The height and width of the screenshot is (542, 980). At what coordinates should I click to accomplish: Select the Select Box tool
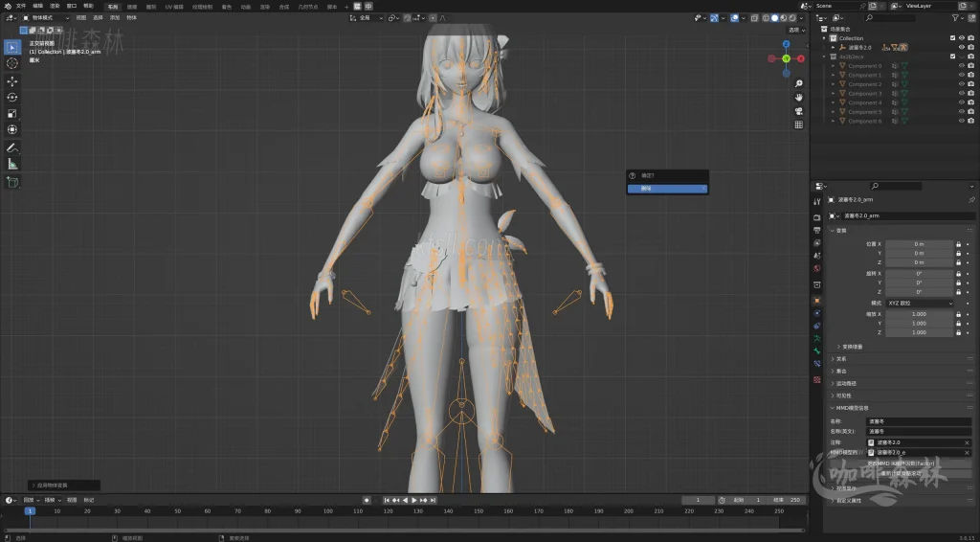(11, 48)
